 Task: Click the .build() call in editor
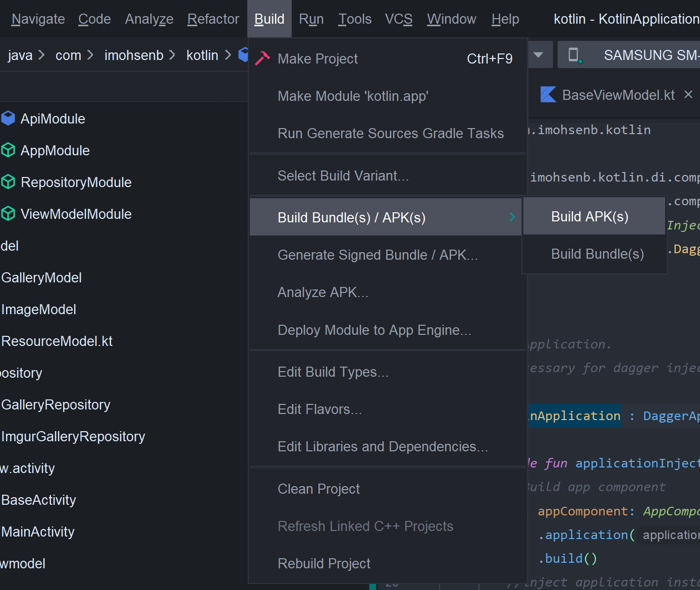point(568,558)
